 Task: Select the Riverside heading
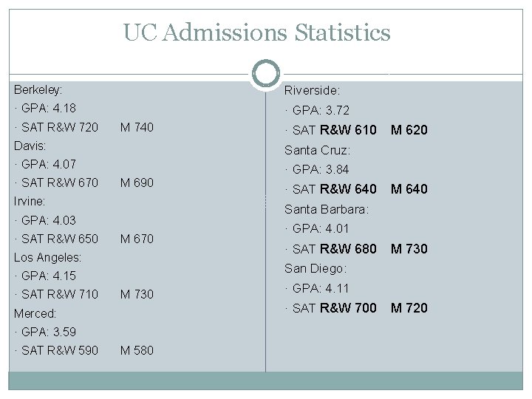pyautogui.click(x=312, y=90)
